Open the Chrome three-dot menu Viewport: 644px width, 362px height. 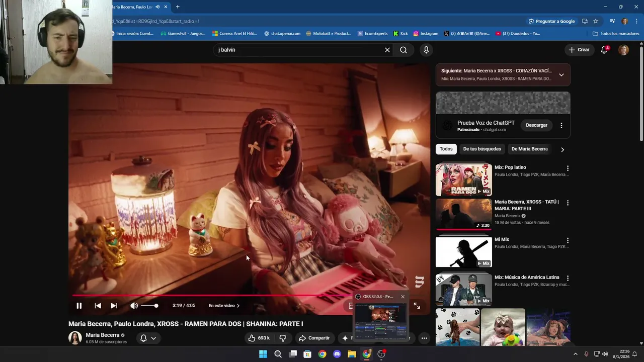[636, 21]
